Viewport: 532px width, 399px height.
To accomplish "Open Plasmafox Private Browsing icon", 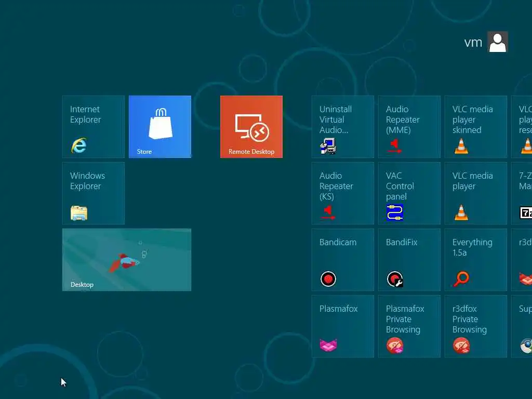I will [395, 345].
